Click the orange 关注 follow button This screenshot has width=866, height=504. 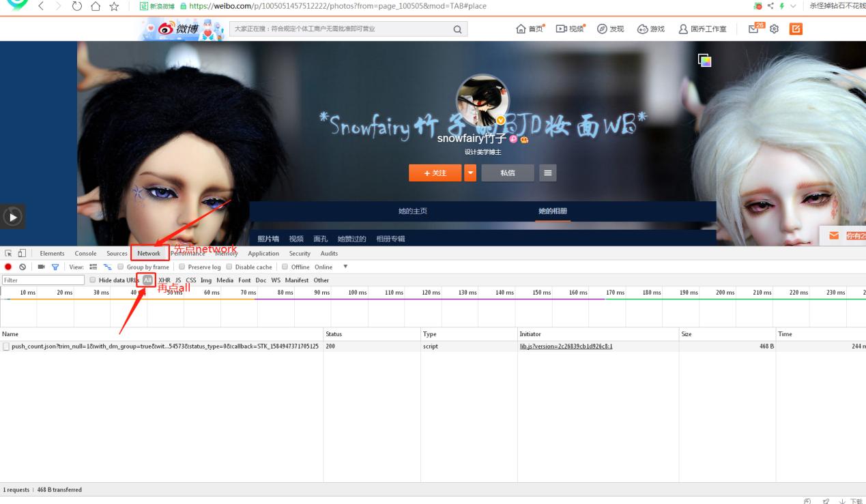click(x=435, y=173)
